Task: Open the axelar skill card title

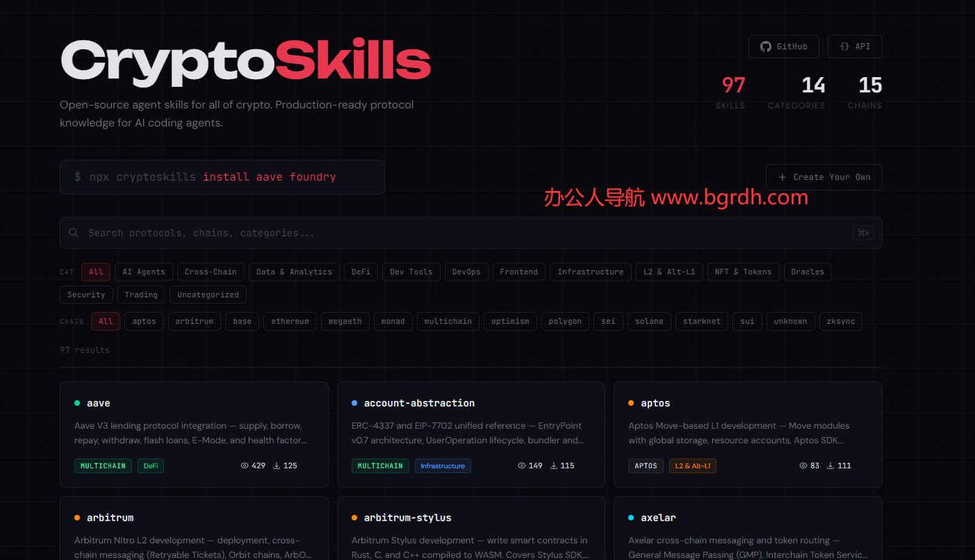Action: 658,518
